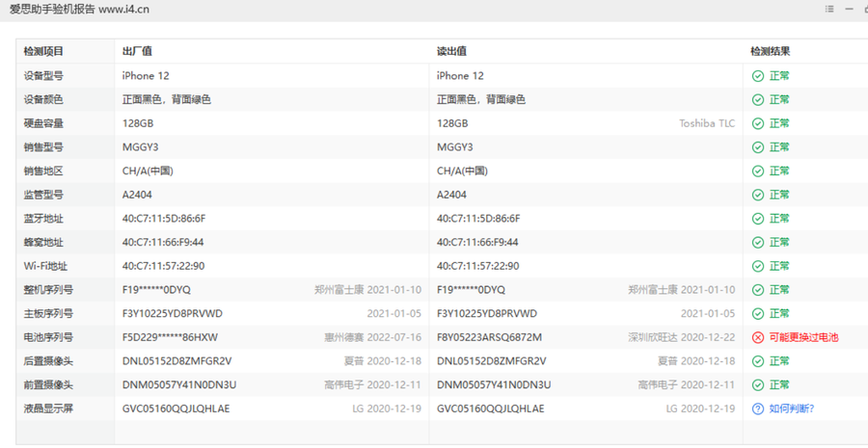Image resolution: width=868 pixels, height=448 pixels.
Task: Select the 主板序列号 row label
Action: [x=48, y=314]
